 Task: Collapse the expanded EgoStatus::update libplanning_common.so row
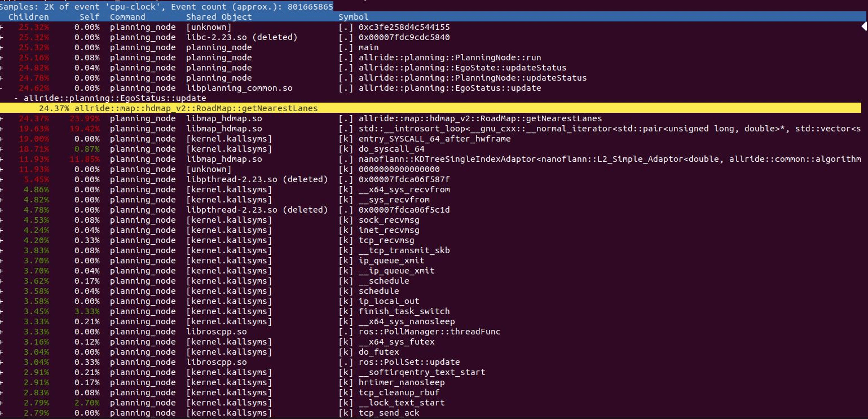[2, 88]
